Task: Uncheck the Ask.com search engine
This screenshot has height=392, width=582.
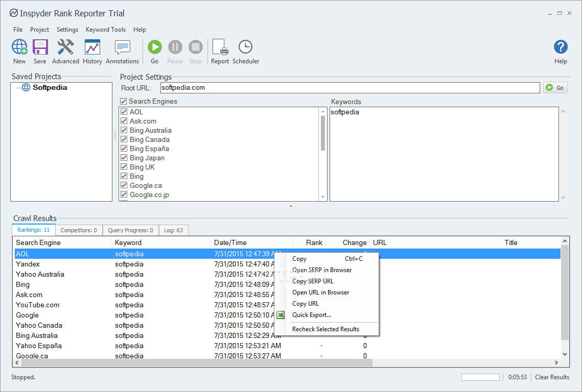Action: tap(124, 121)
